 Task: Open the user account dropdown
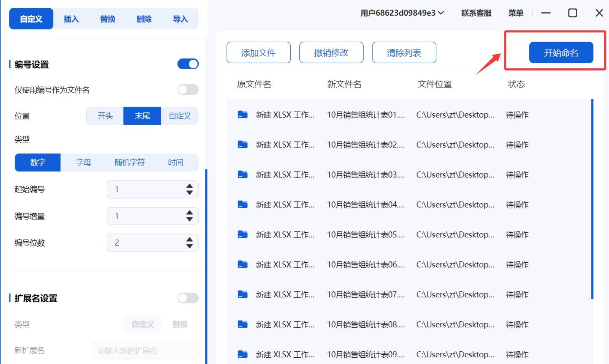pos(402,13)
